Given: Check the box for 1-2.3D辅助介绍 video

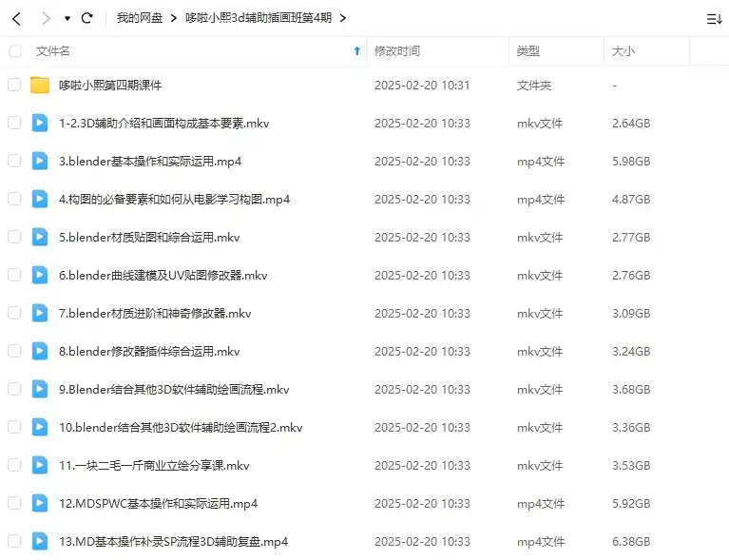Looking at the screenshot, I should point(14,123).
